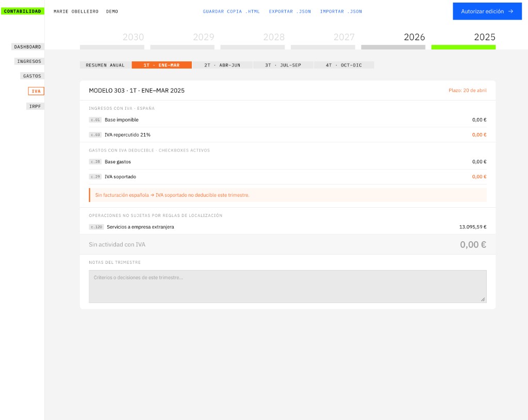Click the notas del trimestre text area

(x=288, y=287)
